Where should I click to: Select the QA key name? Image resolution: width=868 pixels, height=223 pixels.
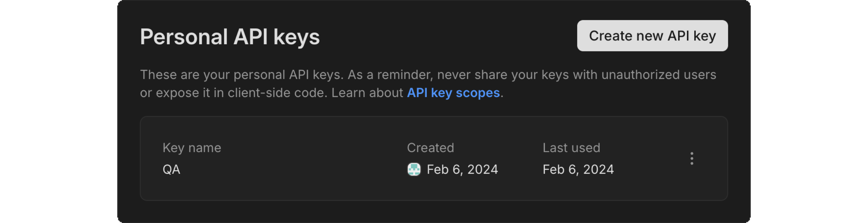pyautogui.click(x=171, y=169)
